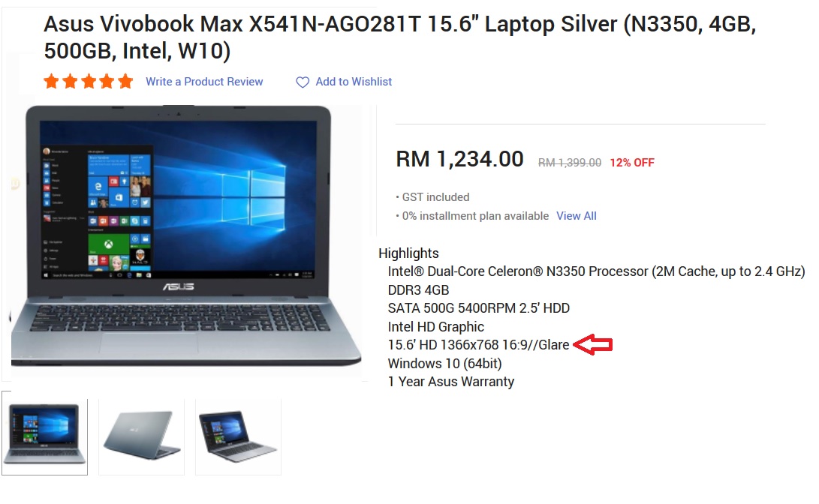Image resolution: width=819 pixels, height=504 pixels.
Task: Click the fifth orange rating star
Action: point(125,82)
